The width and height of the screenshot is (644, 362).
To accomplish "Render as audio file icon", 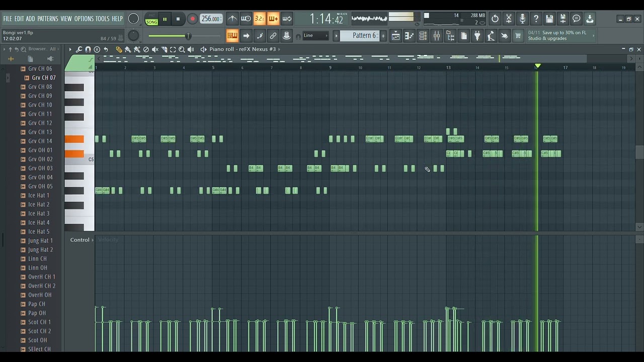I will [563, 19].
